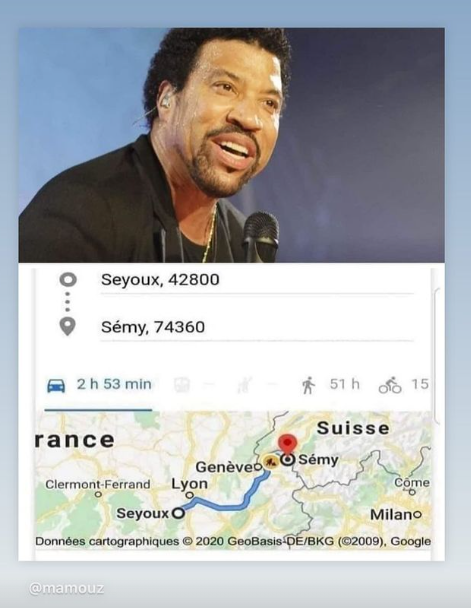Open the 2 h 53 min driving tab
Viewport: 471px width, 608px height.
click(98, 385)
